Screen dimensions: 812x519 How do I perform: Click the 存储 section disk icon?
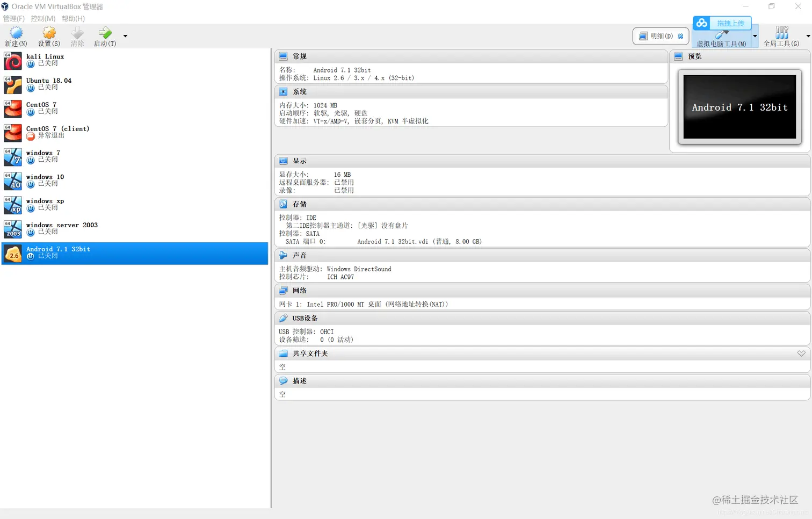tap(283, 204)
